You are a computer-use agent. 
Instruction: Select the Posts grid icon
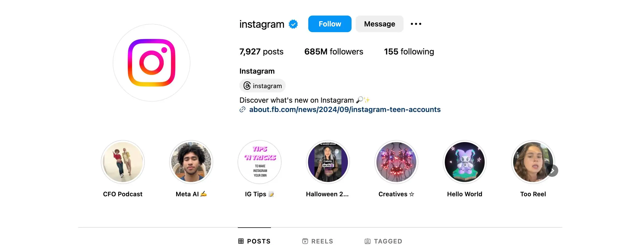[241, 241]
